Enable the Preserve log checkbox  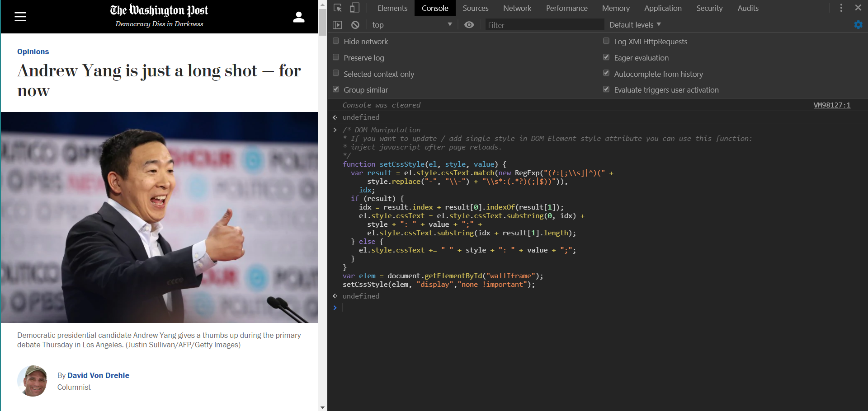click(336, 57)
